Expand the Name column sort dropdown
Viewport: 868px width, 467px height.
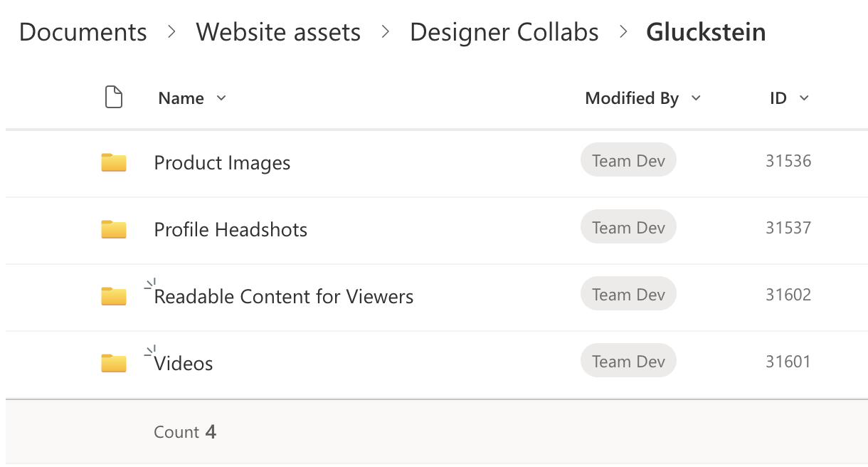tap(221, 98)
